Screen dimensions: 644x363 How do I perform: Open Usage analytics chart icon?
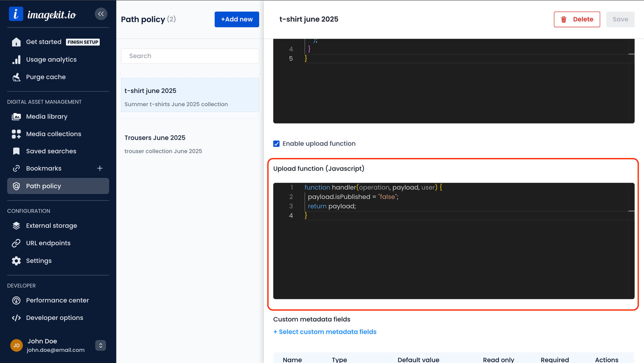pyautogui.click(x=16, y=60)
